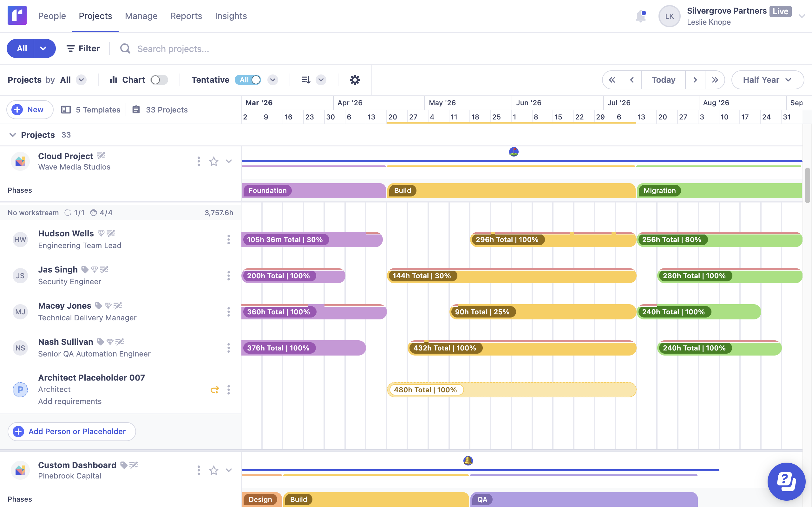Image resolution: width=812 pixels, height=507 pixels.
Task: Star the Custom Dashboard project
Action: tap(214, 470)
